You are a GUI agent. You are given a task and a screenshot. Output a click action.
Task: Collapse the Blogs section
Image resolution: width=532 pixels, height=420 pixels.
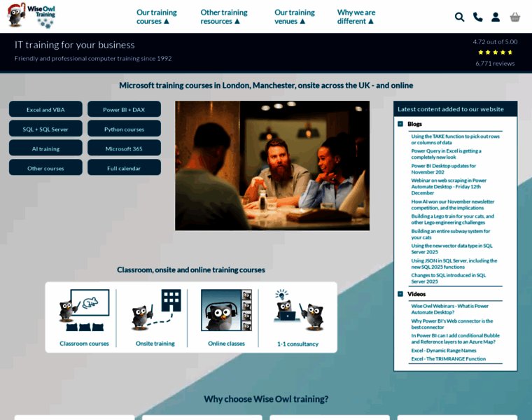coord(400,124)
